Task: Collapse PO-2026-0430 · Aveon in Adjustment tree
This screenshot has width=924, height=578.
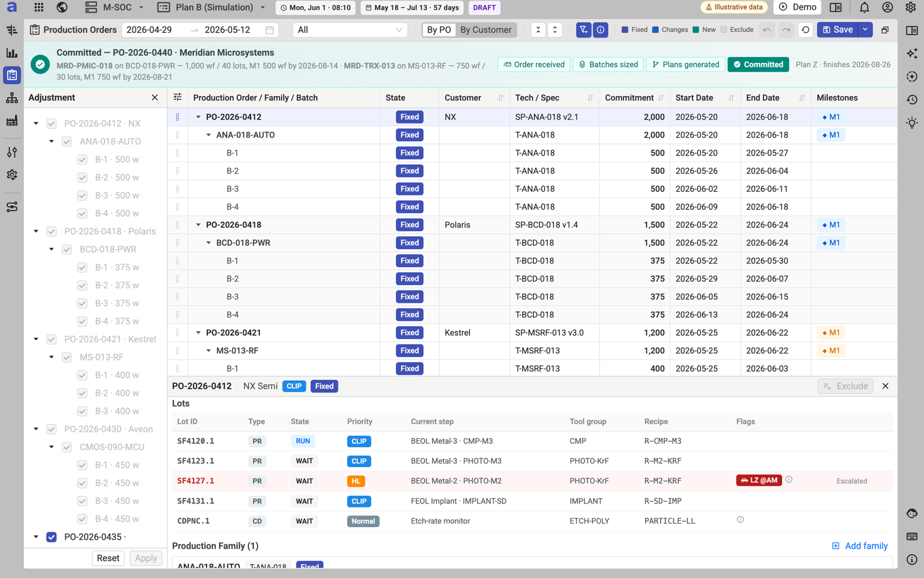Action: pos(36,429)
